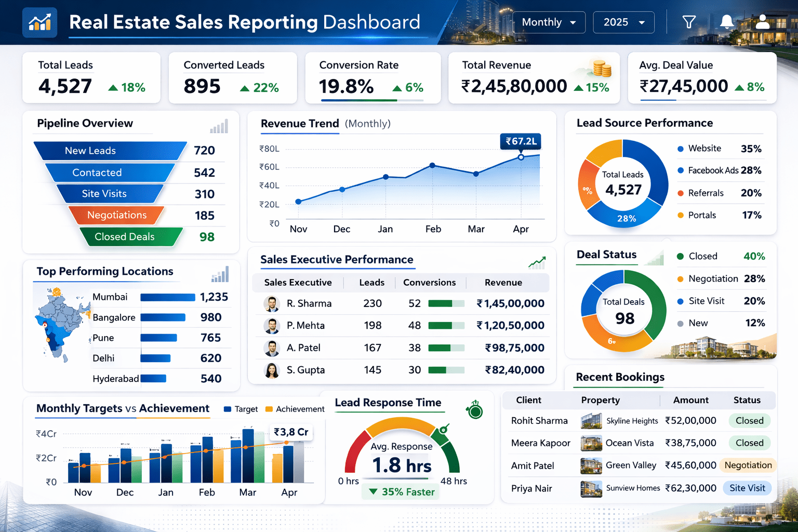Viewport: 798px width, 532px height.
Task: Click the dashboard logo chart icon
Action: (39, 22)
